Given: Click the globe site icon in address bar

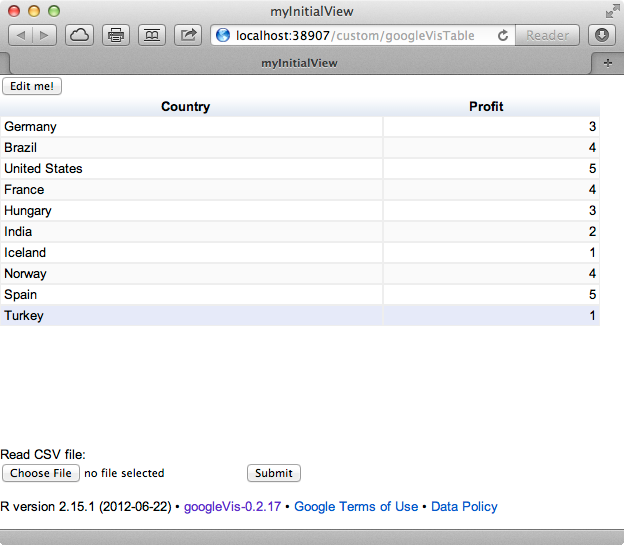Looking at the screenshot, I should point(223,35).
